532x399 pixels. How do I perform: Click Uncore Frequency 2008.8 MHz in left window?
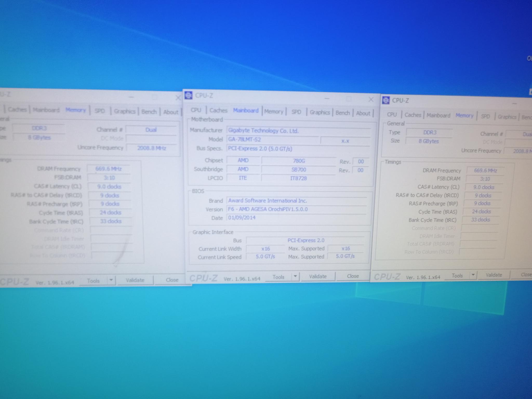click(152, 148)
